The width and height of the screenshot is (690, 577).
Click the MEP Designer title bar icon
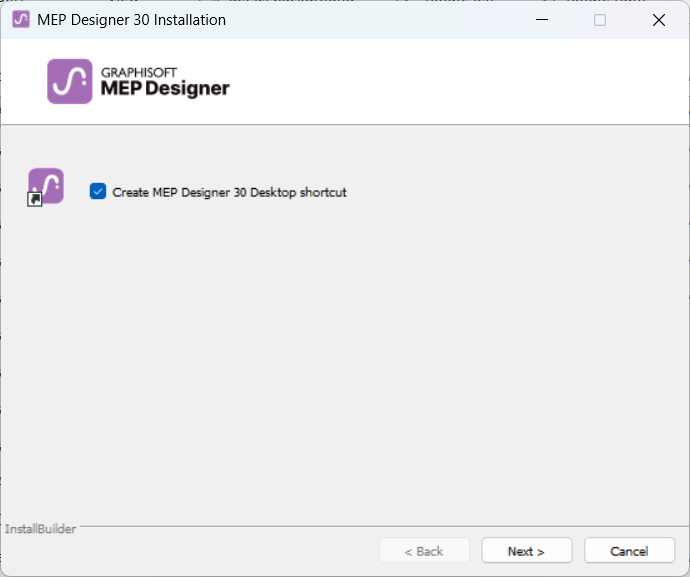(x=21, y=20)
